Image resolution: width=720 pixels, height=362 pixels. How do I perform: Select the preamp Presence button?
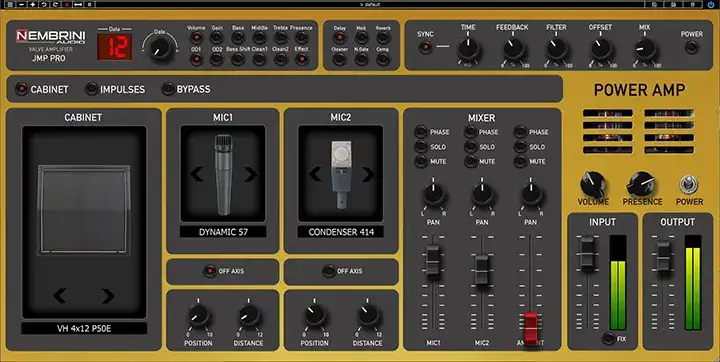click(301, 37)
